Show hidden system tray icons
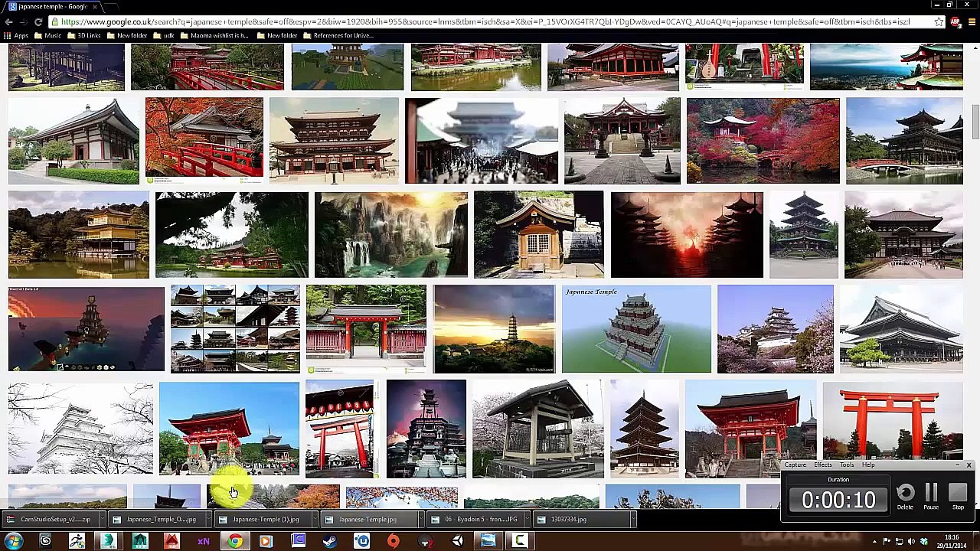980x551 pixels. tap(876, 542)
